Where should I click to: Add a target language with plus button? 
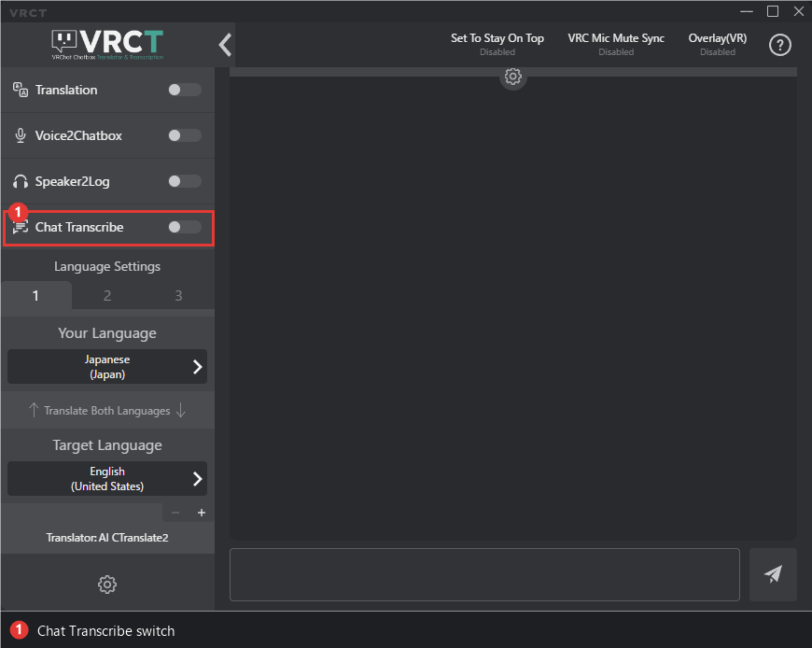[202, 513]
